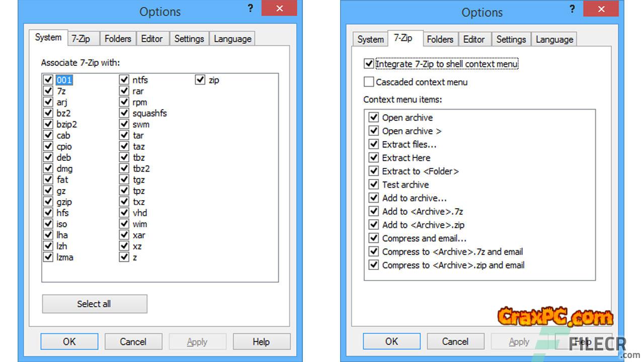Viewport: 644px width, 362px height.
Task: Uncheck Compress and email... item
Action: [373, 238]
